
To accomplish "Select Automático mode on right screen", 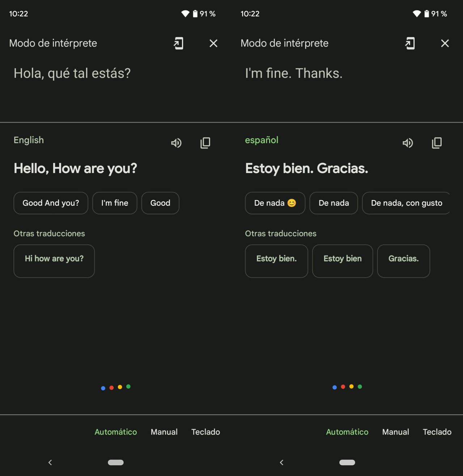I will pyautogui.click(x=347, y=432).
